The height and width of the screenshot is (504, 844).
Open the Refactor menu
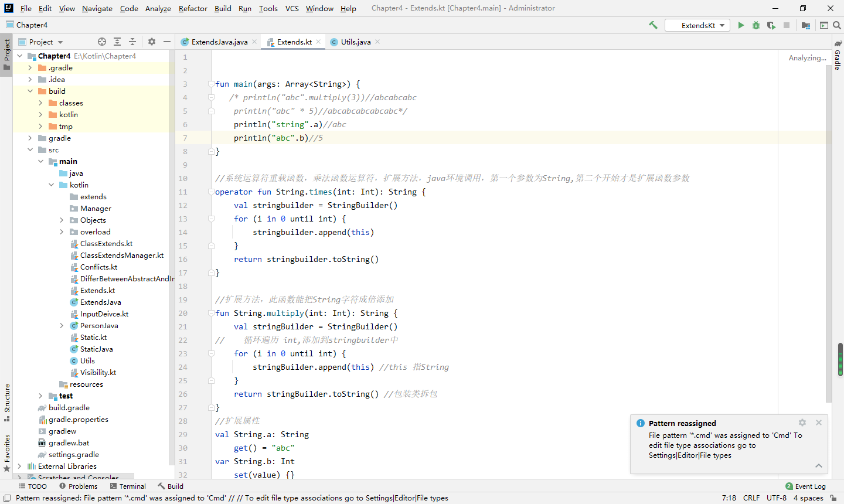coord(193,8)
